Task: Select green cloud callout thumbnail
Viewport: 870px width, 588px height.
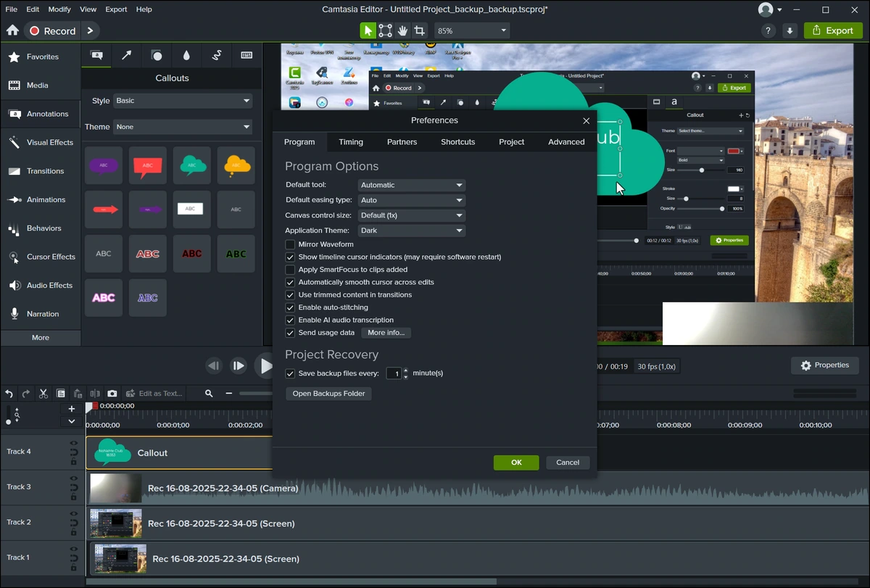Action: click(x=191, y=165)
